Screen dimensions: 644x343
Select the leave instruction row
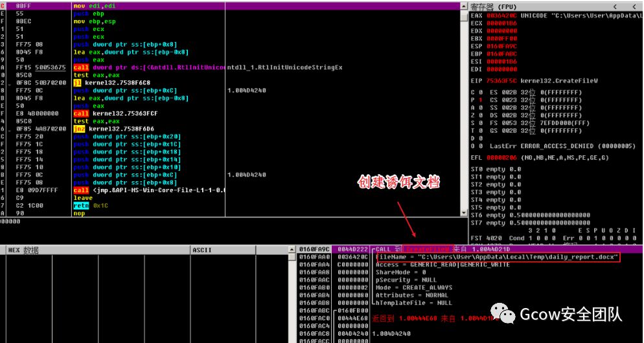pos(83,198)
